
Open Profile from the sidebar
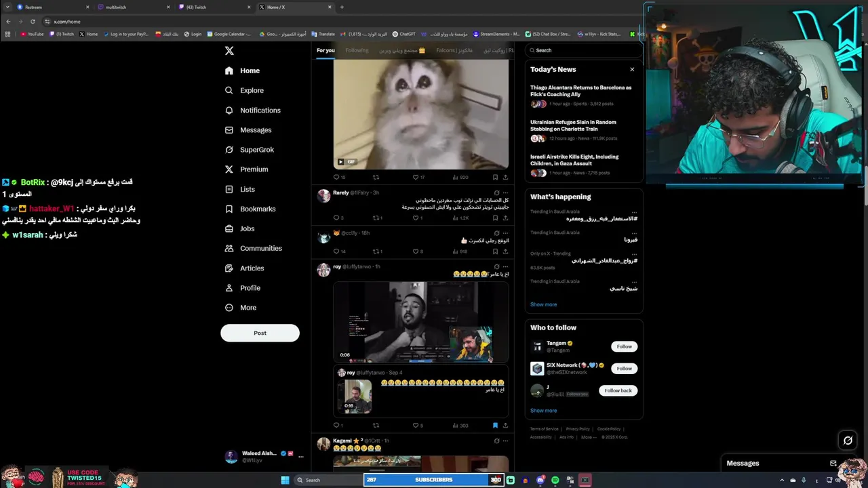click(x=242, y=287)
